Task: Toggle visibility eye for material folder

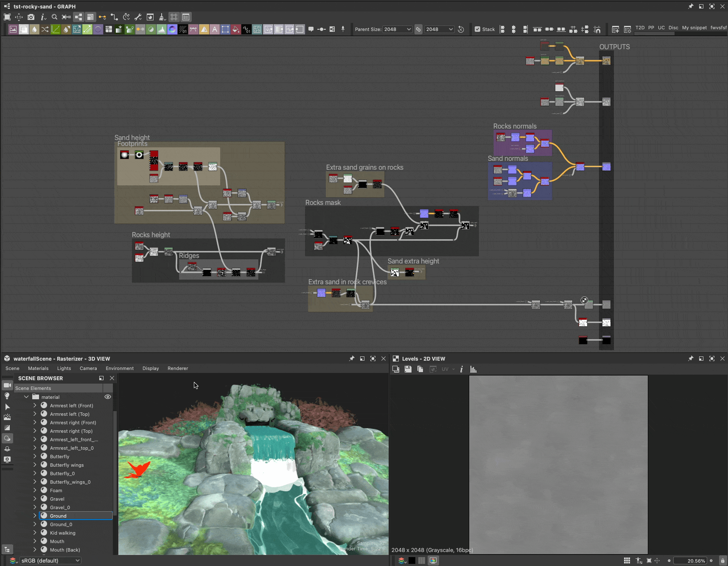Action: [x=108, y=397]
